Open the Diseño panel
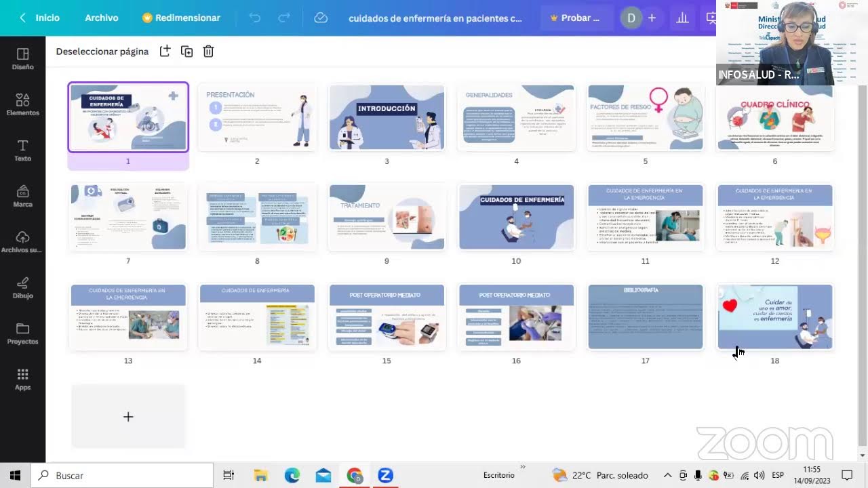 [22, 59]
